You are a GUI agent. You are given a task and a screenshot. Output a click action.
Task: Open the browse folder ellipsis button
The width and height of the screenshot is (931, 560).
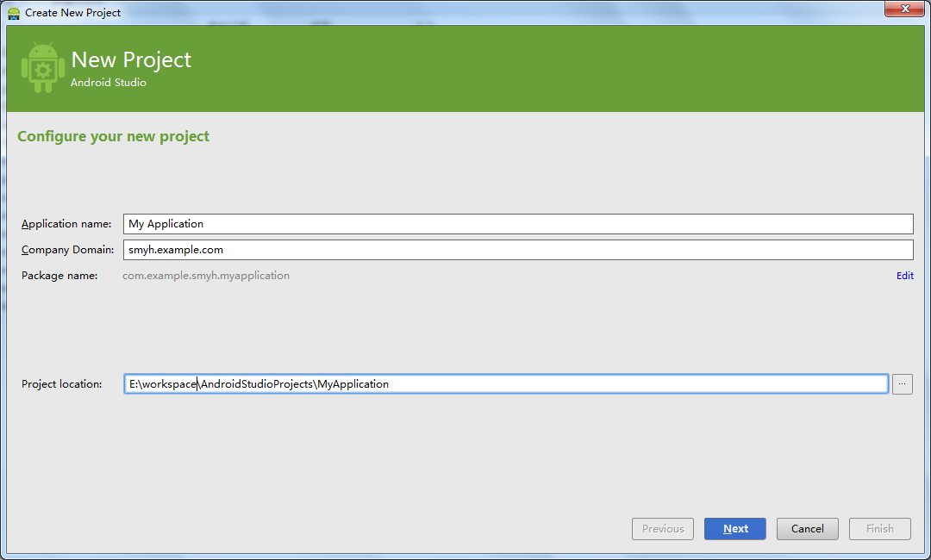[x=902, y=383]
